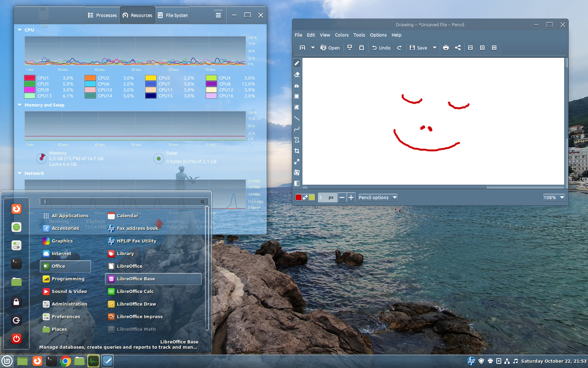This screenshot has height=368, width=588.
Task: Launch LibreOffice Calc from menu
Action: (x=153, y=291)
